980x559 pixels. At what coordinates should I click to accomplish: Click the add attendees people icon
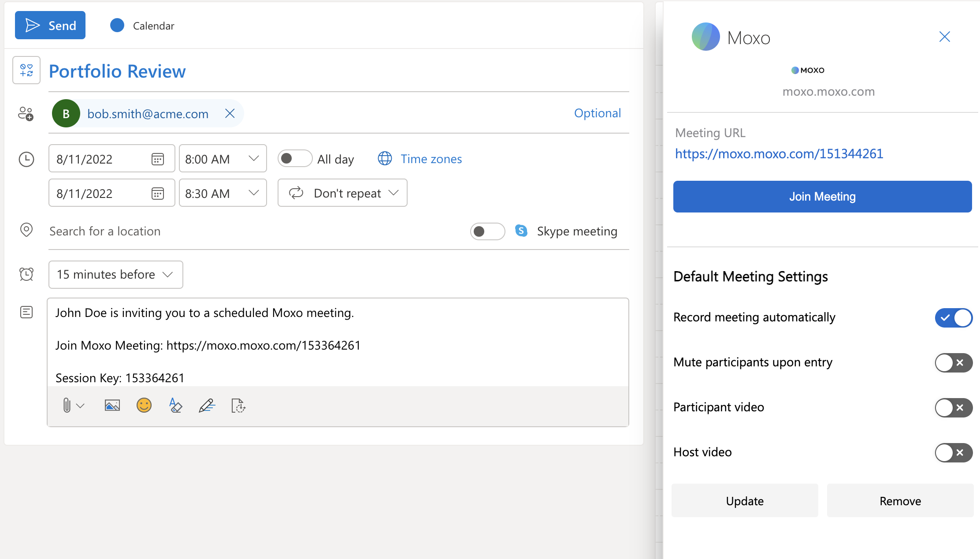tap(26, 114)
